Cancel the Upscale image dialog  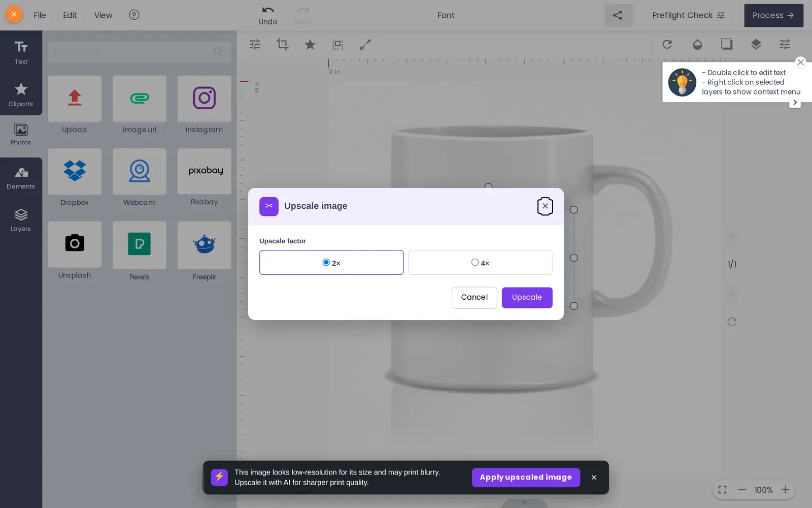coord(474,297)
